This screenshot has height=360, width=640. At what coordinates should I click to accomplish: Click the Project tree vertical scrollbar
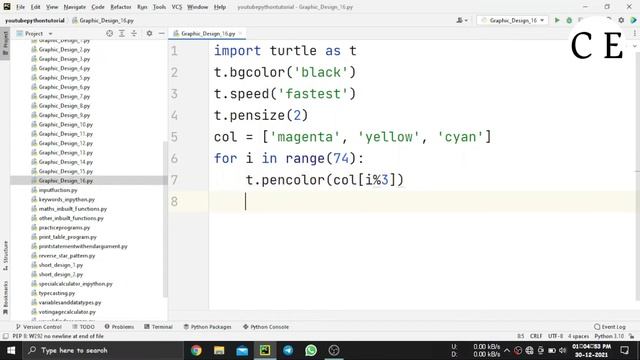pos(165,219)
